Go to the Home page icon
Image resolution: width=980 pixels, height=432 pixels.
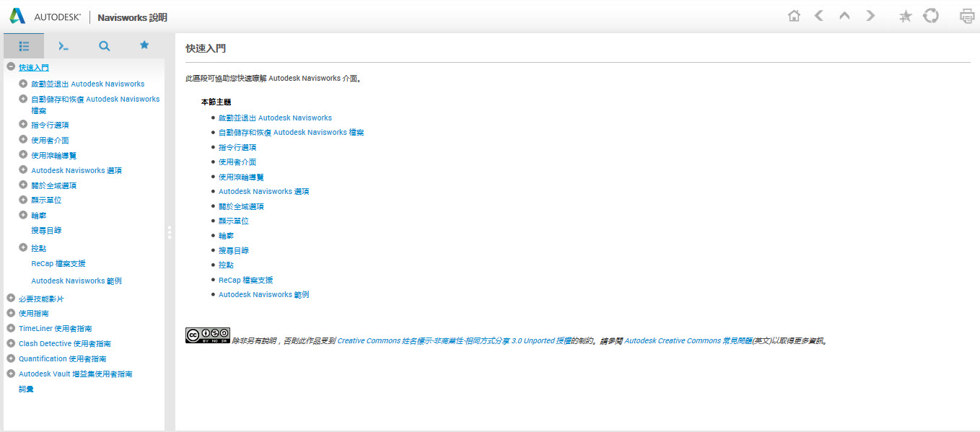[x=794, y=16]
